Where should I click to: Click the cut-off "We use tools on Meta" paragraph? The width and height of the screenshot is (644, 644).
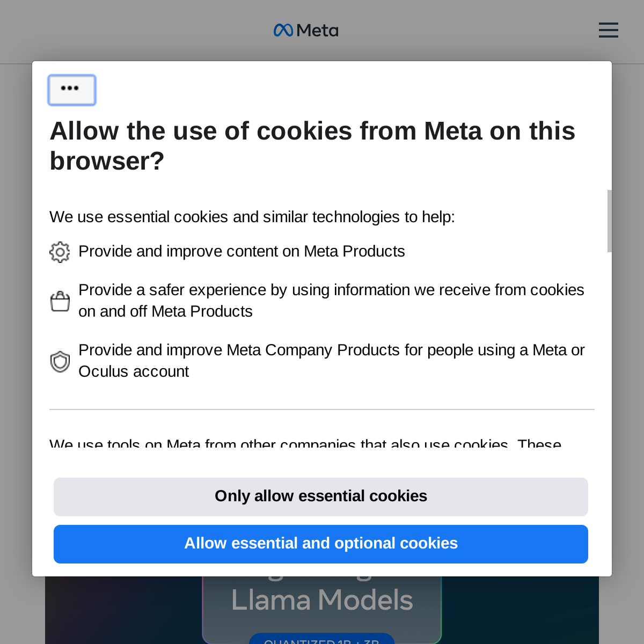(305, 444)
